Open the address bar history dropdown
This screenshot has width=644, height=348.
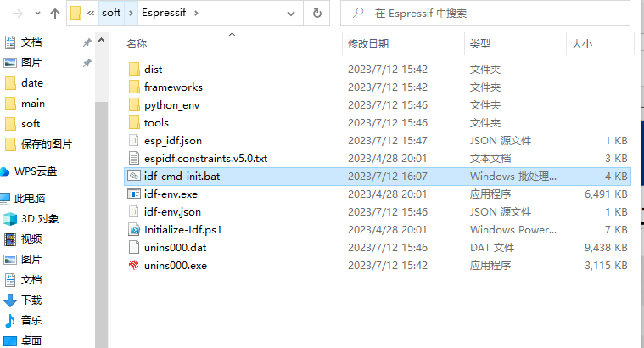click(x=291, y=14)
